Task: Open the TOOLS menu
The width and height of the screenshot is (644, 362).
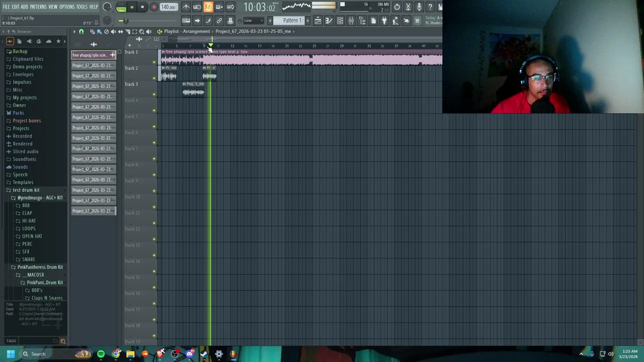Action: pos(82,7)
